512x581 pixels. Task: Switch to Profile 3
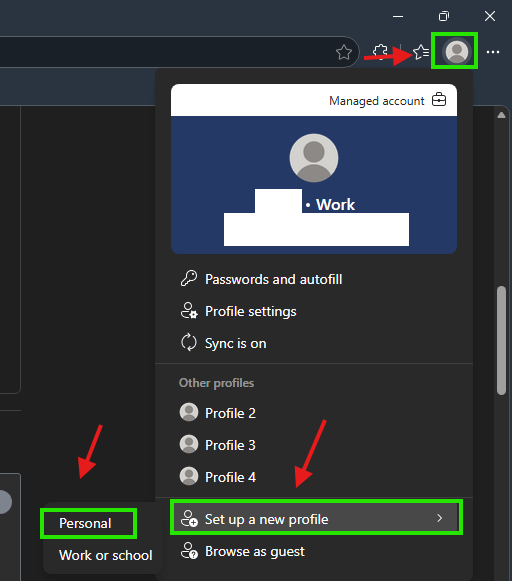coord(314,445)
